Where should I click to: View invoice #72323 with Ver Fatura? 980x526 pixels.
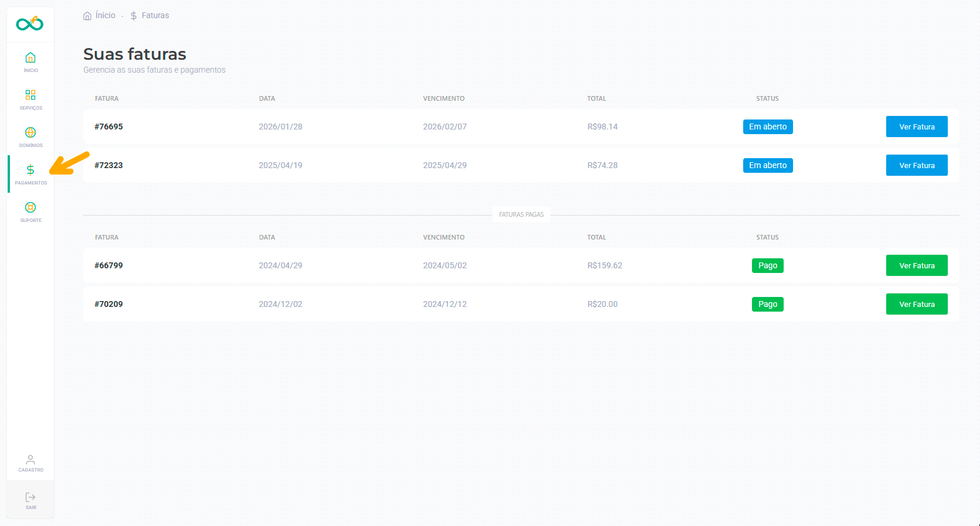pyautogui.click(x=916, y=165)
